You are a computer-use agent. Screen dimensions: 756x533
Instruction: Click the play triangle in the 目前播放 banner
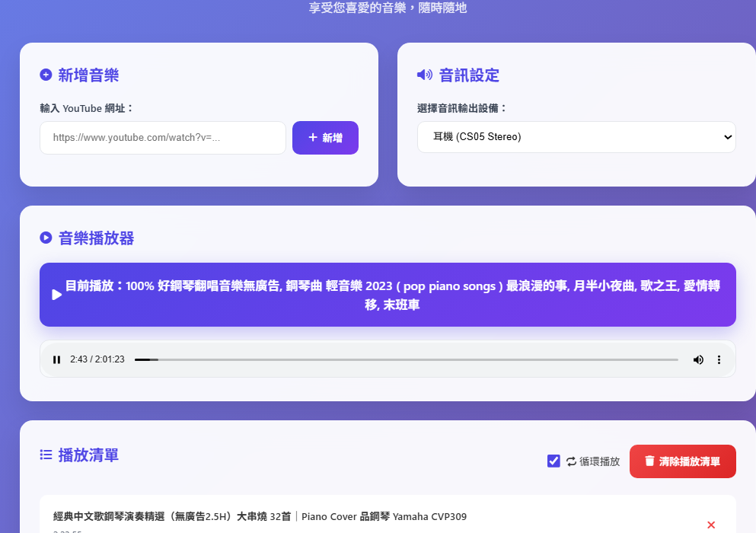click(56, 295)
